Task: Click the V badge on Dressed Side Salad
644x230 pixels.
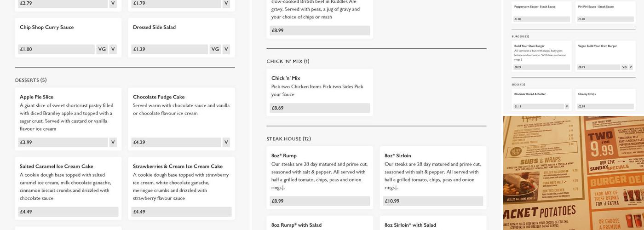Action: pyautogui.click(x=226, y=49)
